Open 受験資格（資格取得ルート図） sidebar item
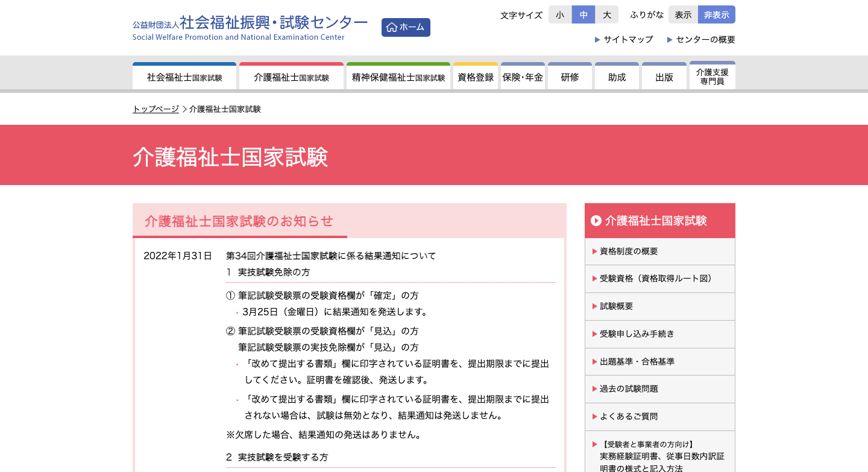Viewport: 868px width, 472px height. pos(660,278)
